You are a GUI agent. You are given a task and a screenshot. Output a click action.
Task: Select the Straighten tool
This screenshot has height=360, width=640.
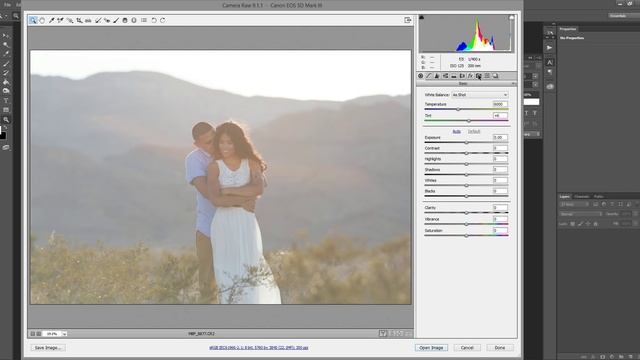click(x=88, y=20)
